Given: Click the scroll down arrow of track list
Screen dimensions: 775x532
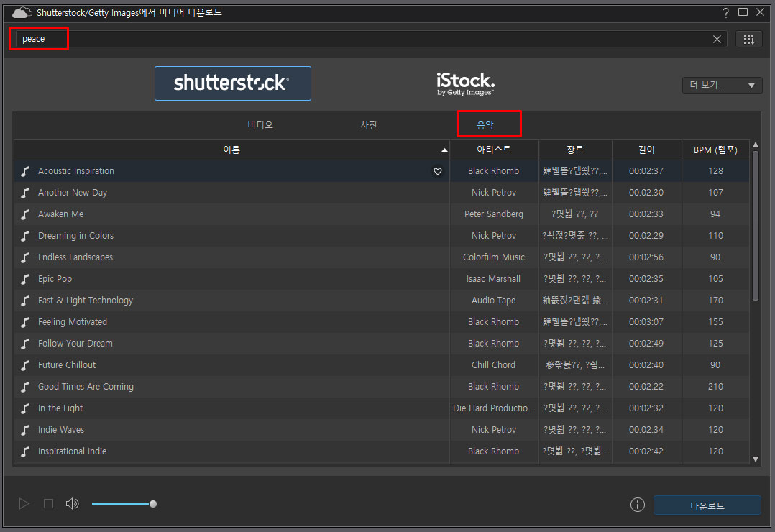Looking at the screenshot, I should pos(755,459).
